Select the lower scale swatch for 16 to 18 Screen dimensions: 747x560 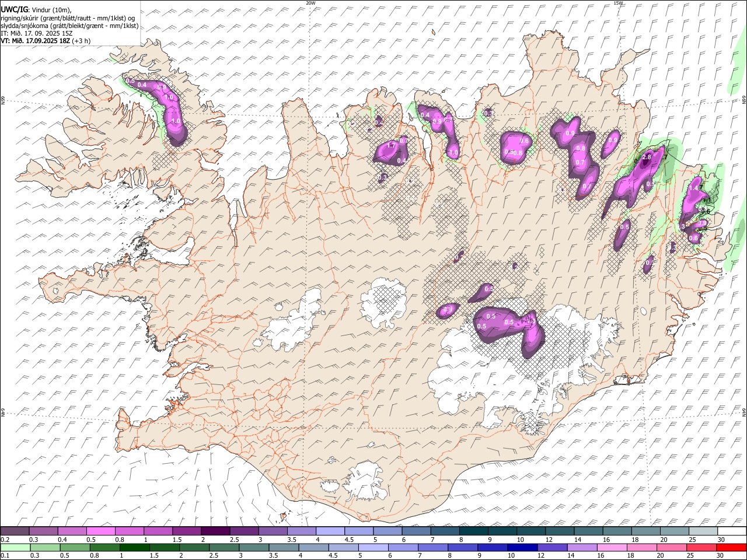tap(611, 547)
